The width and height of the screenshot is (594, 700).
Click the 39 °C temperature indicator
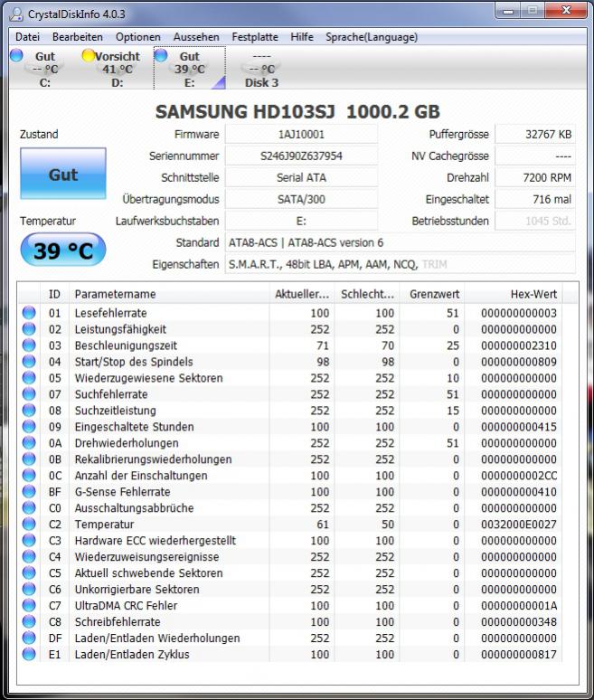click(x=63, y=250)
